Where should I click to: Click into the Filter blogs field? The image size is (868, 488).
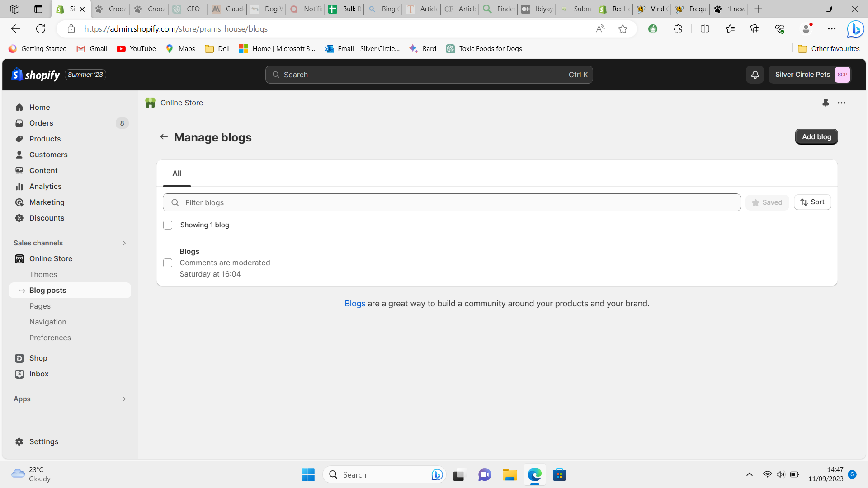(452, 203)
